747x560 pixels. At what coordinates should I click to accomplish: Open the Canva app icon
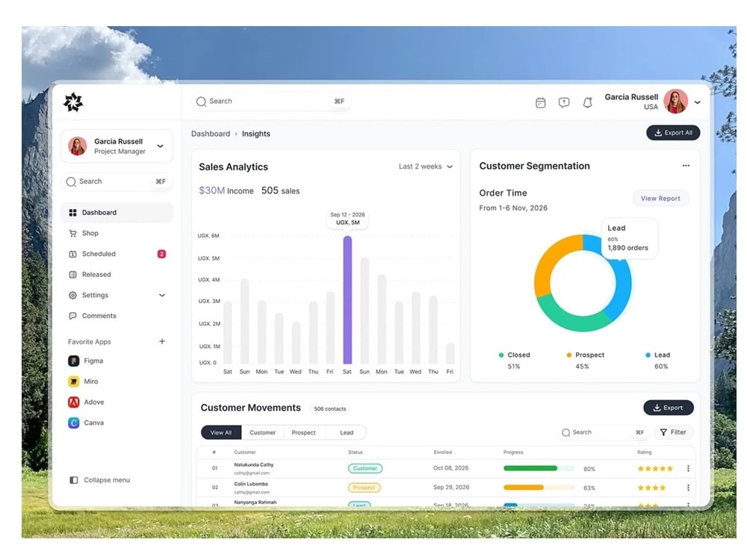tap(74, 423)
